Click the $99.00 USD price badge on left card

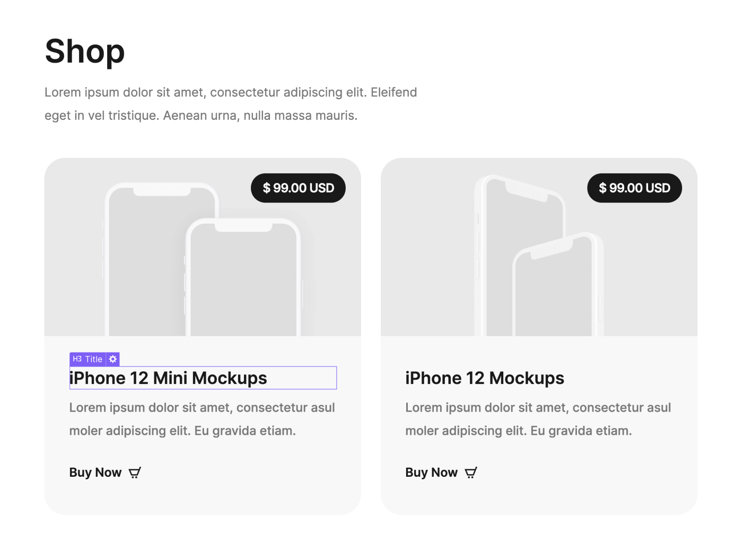click(x=298, y=188)
